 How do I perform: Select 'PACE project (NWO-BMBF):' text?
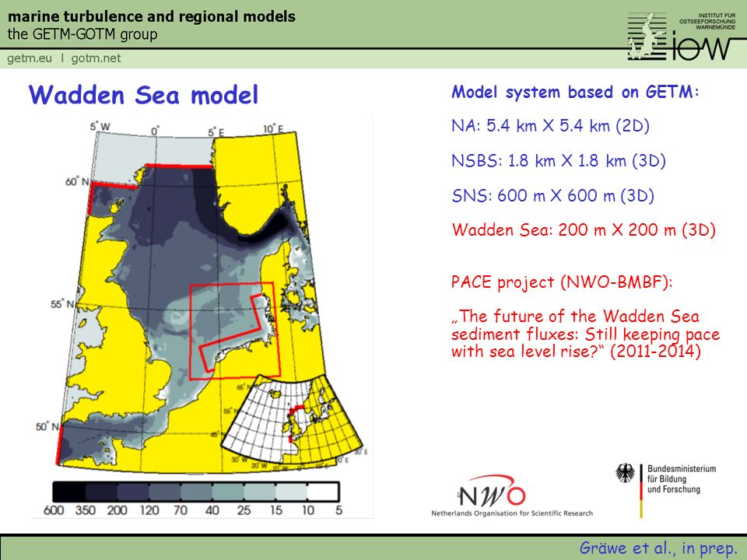coord(562,282)
